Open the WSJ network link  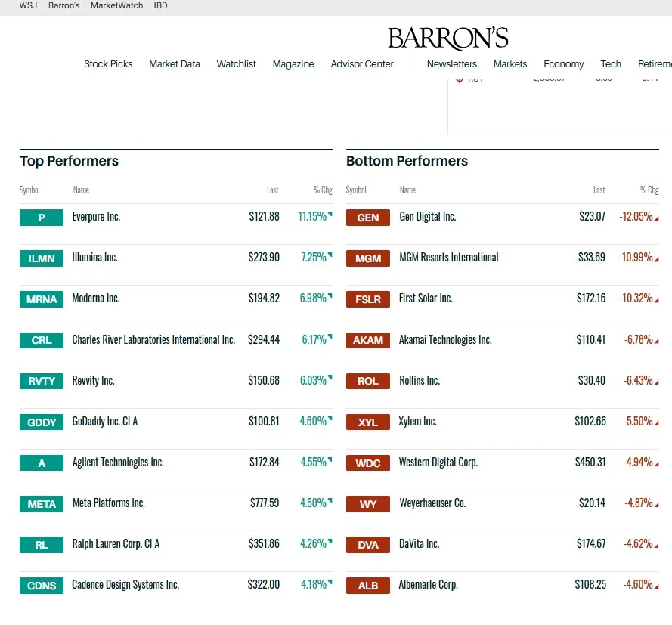point(28,5)
